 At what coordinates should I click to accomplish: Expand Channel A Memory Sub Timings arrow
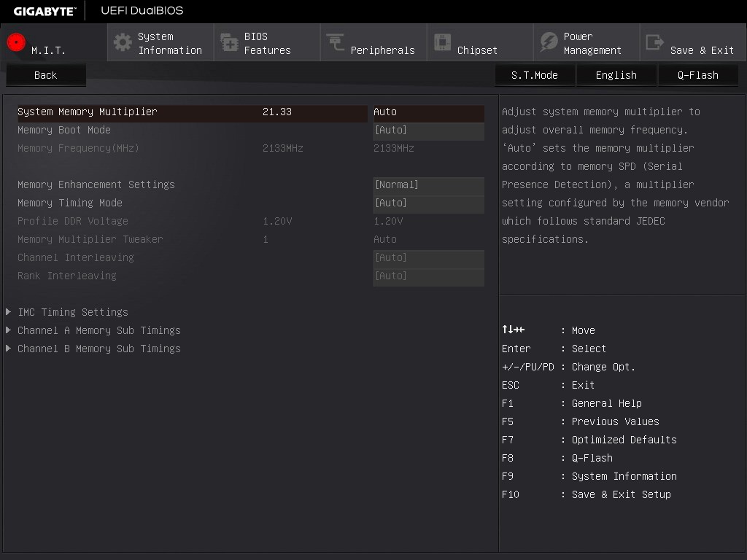coord(9,330)
